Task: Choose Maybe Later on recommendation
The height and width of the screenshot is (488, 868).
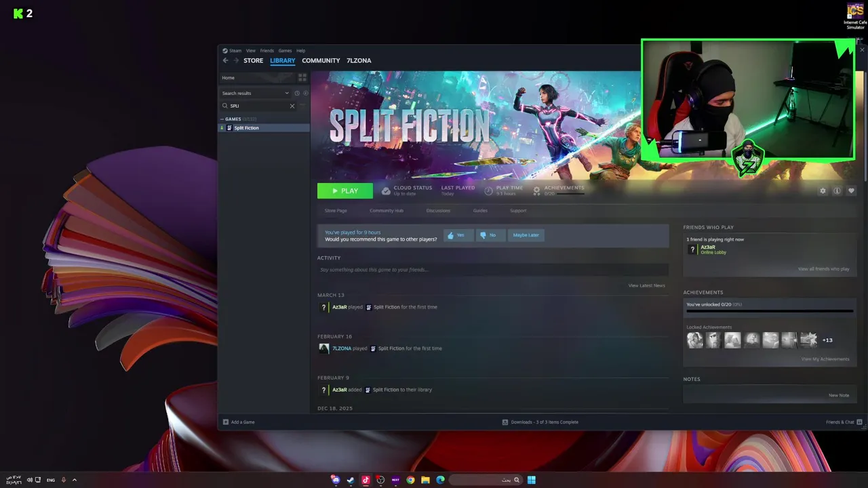Action: coord(526,235)
